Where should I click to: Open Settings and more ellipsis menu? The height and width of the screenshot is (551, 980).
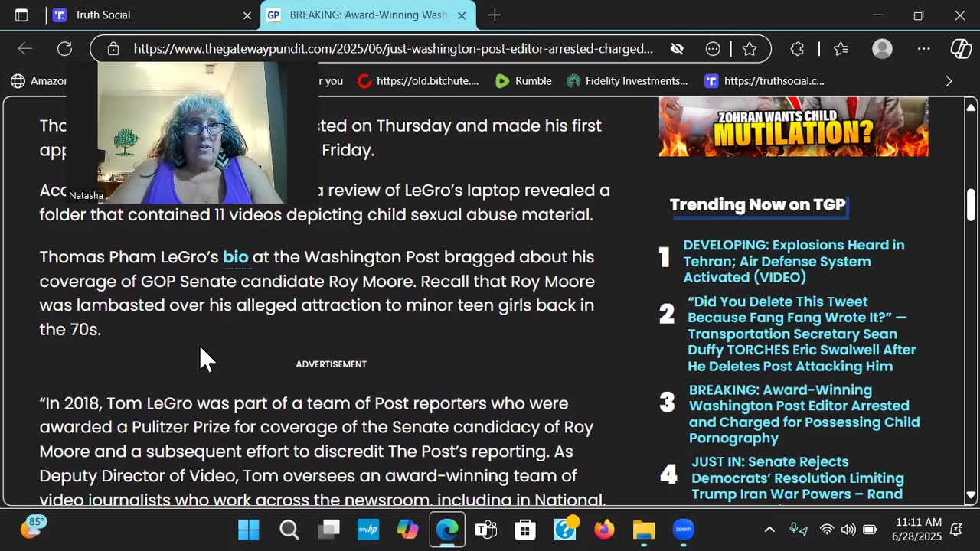pyautogui.click(x=924, y=49)
